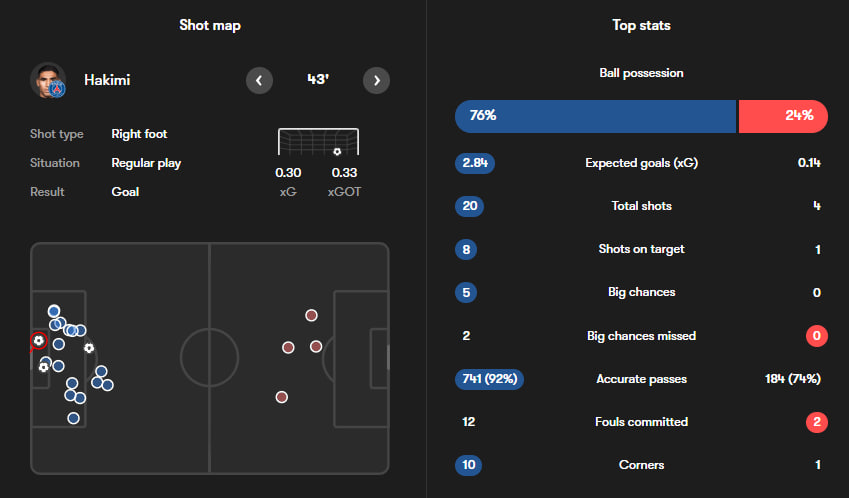
Task: Select the Total shots stat label
Action: coord(641,206)
